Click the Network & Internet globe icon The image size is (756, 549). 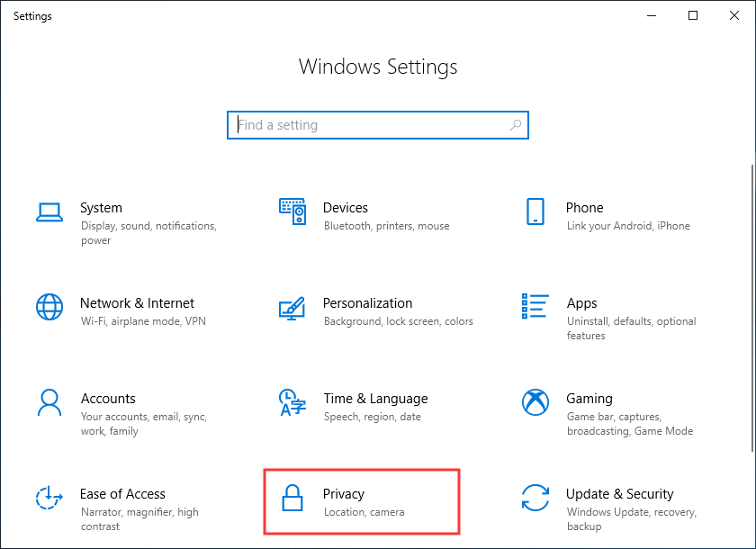49,307
